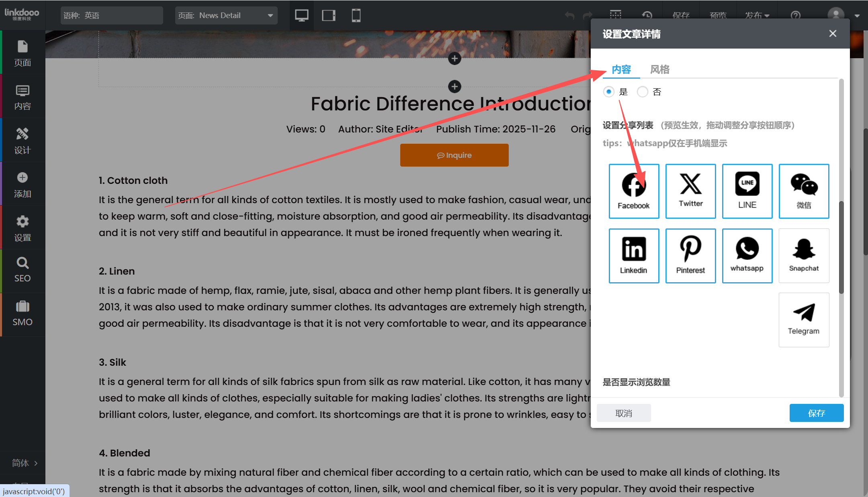868x497 pixels.
Task: Toggle the whatsapp share selection
Action: coord(747,256)
